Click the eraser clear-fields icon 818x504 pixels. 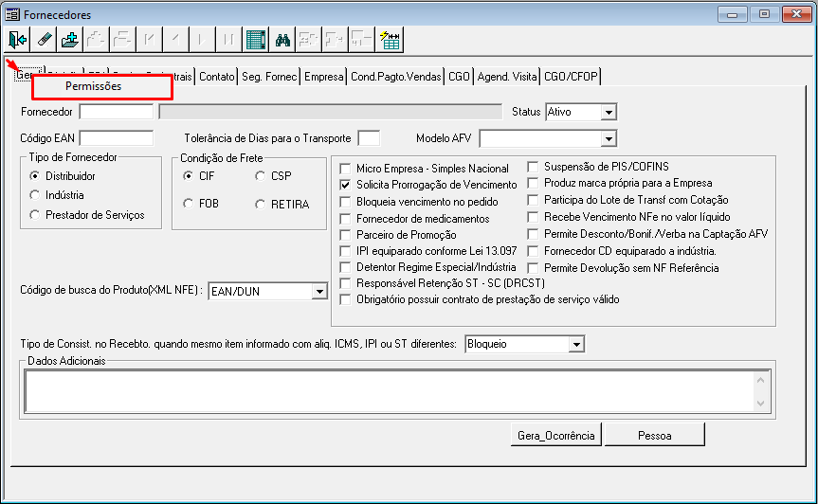click(44, 40)
